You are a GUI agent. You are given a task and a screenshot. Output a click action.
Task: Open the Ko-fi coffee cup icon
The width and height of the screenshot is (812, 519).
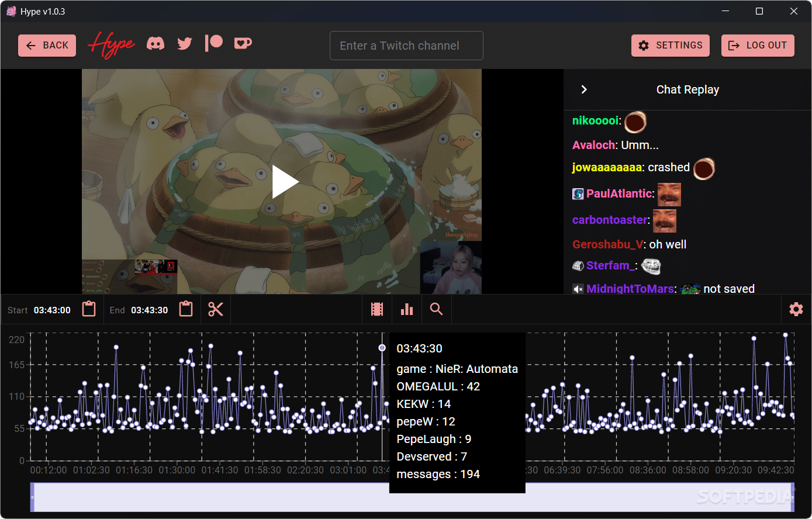[243, 43]
